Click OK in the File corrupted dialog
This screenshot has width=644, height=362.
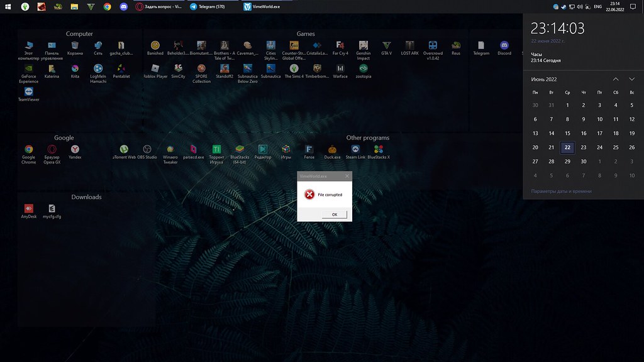pyautogui.click(x=334, y=214)
